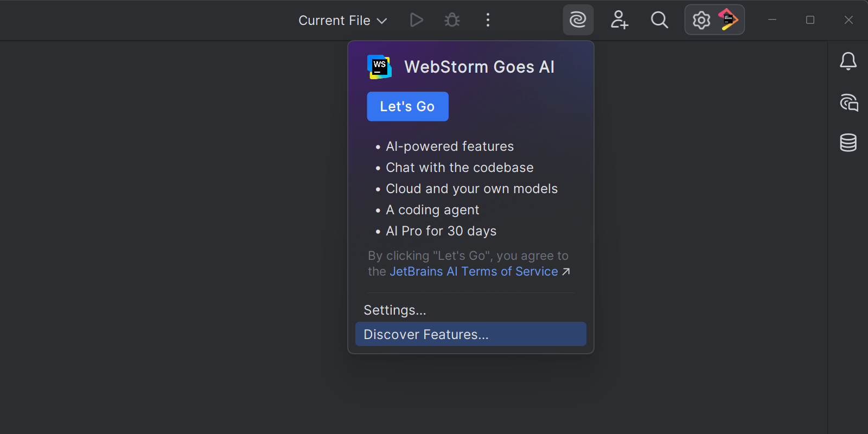Maximize the WebStorm window
This screenshot has width=868, height=434.
(810, 20)
